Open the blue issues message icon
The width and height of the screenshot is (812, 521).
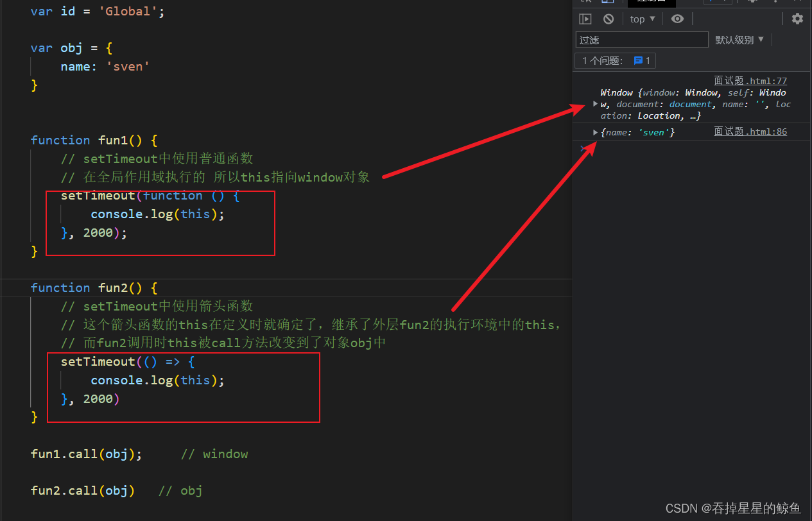click(x=638, y=61)
